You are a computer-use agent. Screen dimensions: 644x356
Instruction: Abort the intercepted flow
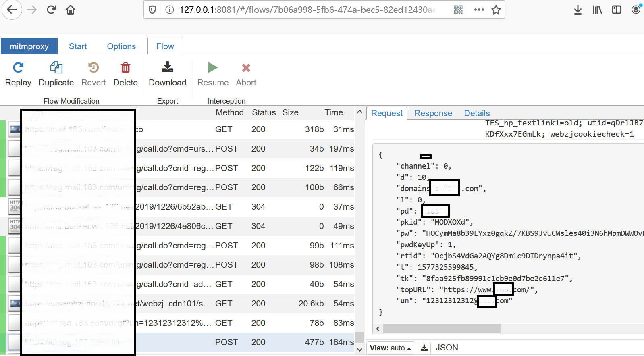pos(246,74)
